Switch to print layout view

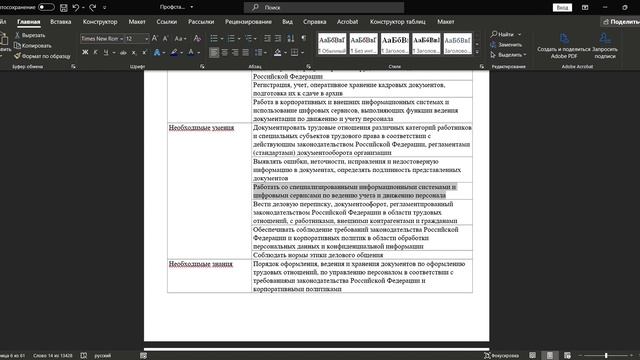pyautogui.click(x=550, y=356)
